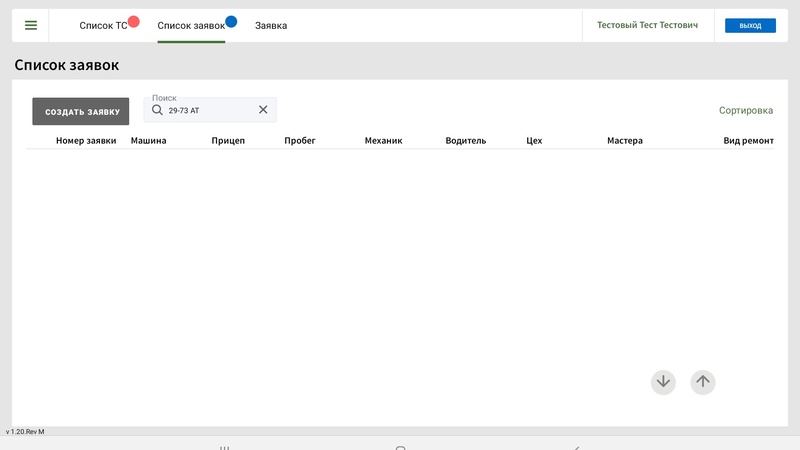
Task: Open the Заявка tab
Action: (x=271, y=26)
